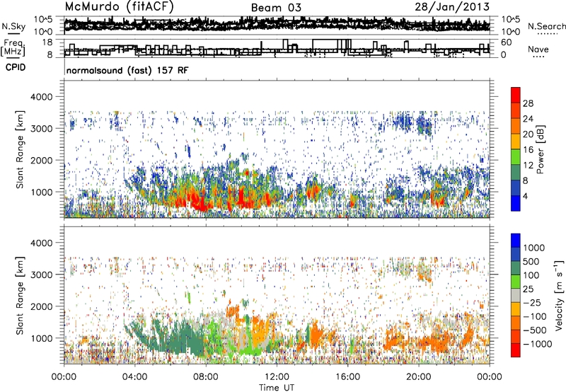This screenshot has width=566, height=392.
Task: Click the '16:00' time axis tick label
Action: coord(347,377)
